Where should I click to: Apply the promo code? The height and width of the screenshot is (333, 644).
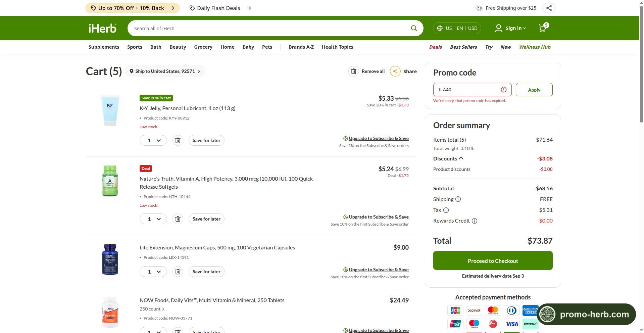click(x=534, y=90)
